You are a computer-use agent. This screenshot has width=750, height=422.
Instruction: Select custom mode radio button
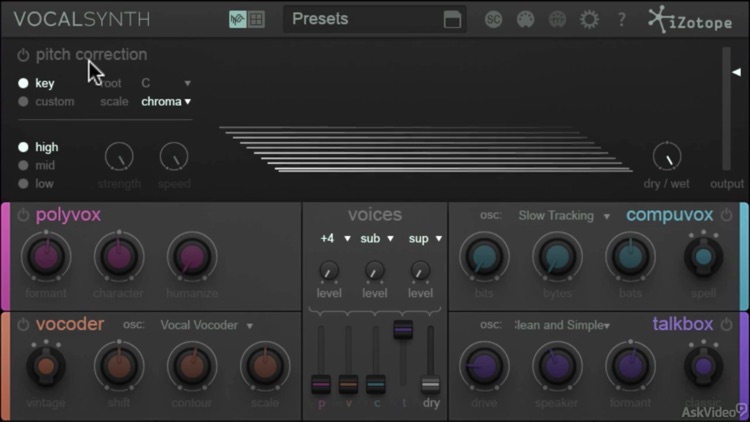(23, 101)
